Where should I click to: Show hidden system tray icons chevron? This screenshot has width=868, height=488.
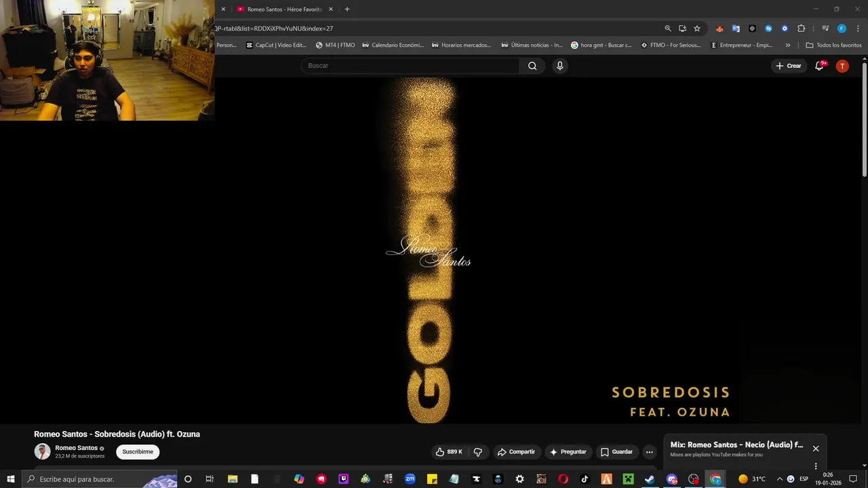pyautogui.click(x=779, y=479)
